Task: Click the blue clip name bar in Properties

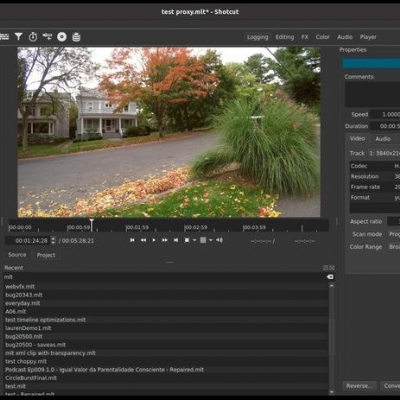Action: click(x=371, y=63)
